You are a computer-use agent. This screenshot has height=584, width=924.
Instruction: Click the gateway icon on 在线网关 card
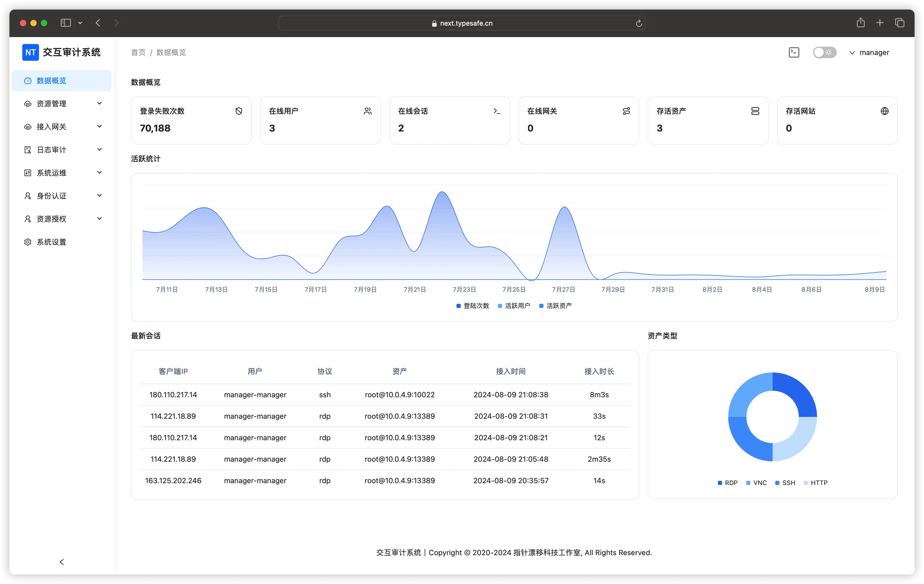coord(626,111)
